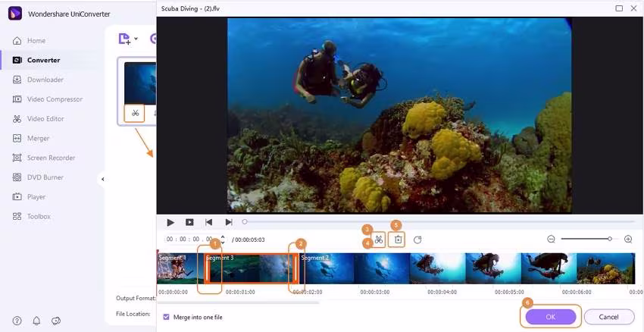Click the Screen Recorder icon
644x332 pixels.
tap(17, 158)
